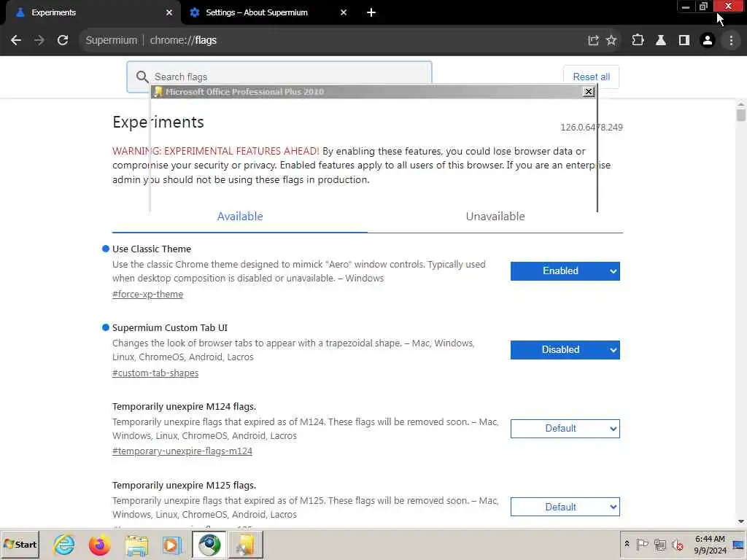Click the Reset all button

click(x=591, y=77)
